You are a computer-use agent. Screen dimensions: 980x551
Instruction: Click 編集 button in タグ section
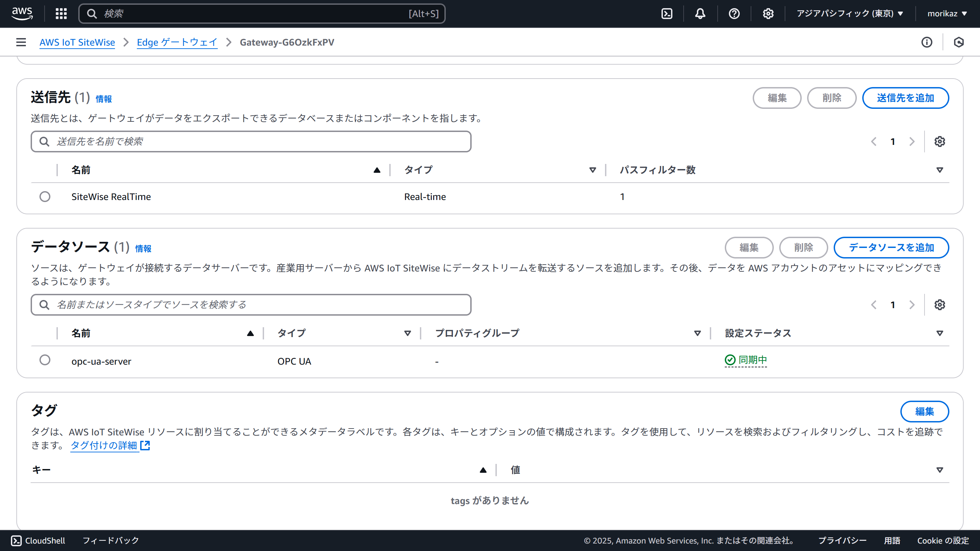(925, 412)
